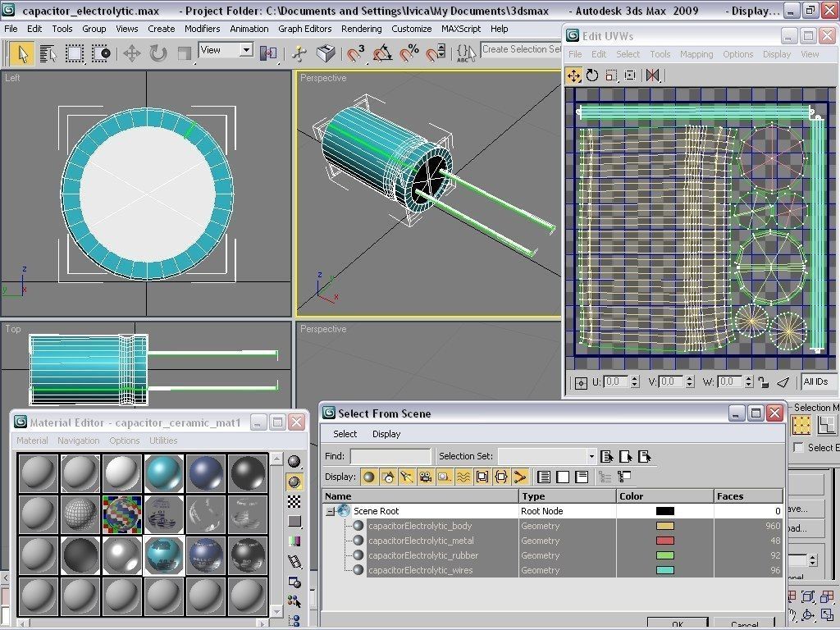Sort by the Faces column header
840x630 pixels.
click(748, 496)
